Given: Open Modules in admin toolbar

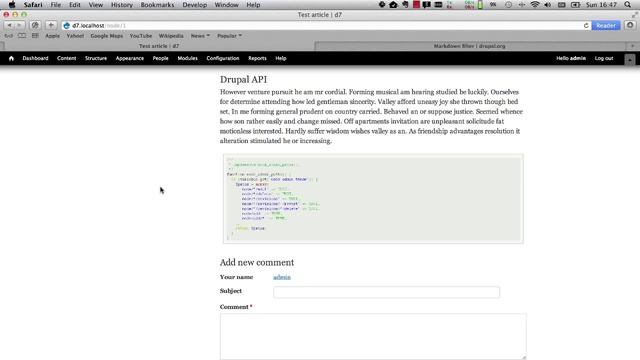Looking at the screenshot, I should click(187, 58).
